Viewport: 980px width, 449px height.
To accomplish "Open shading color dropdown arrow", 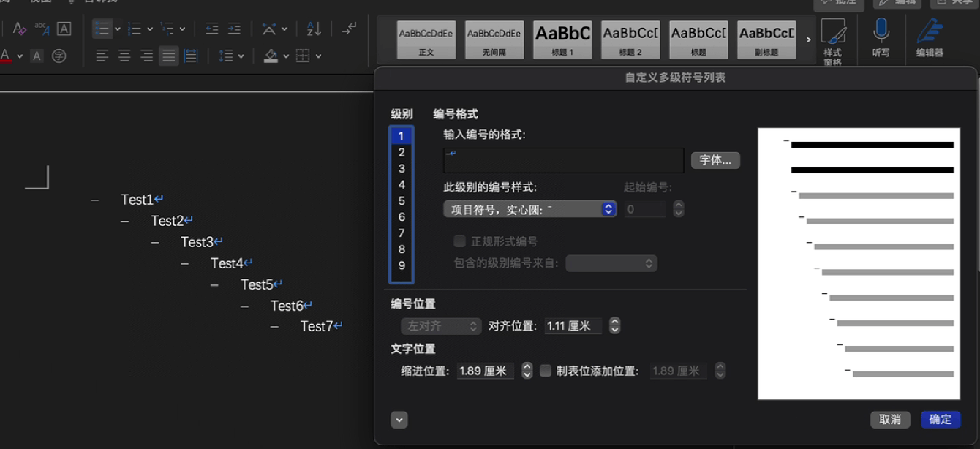I will [x=286, y=56].
